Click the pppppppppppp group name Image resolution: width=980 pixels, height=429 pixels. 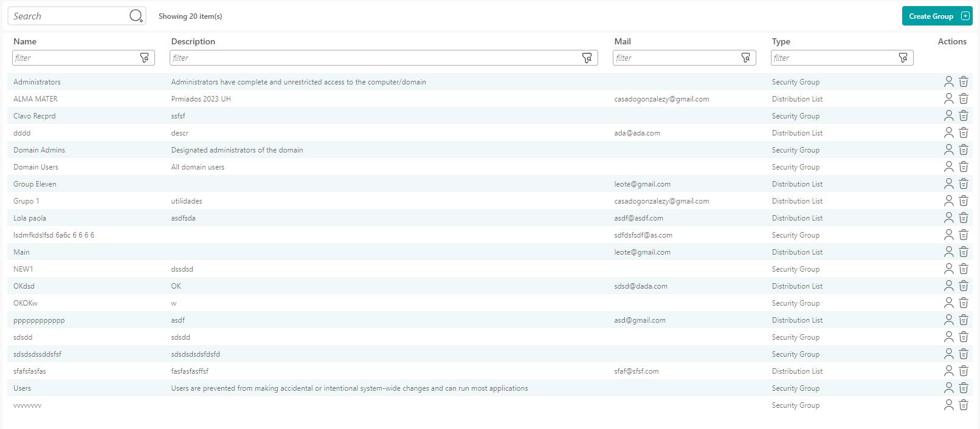(x=39, y=320)
